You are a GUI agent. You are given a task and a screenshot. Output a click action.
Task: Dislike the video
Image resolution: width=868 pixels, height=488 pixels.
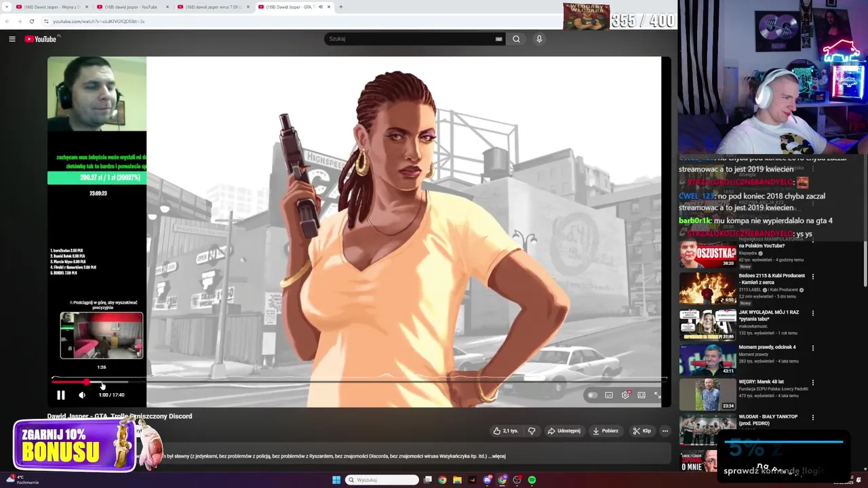tap(532, 431)
